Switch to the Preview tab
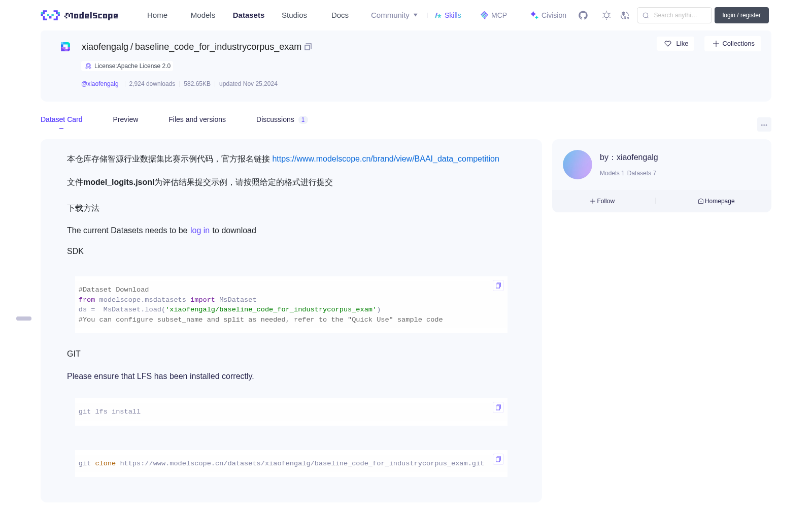 pyautogui.click(x=125, y=119)
